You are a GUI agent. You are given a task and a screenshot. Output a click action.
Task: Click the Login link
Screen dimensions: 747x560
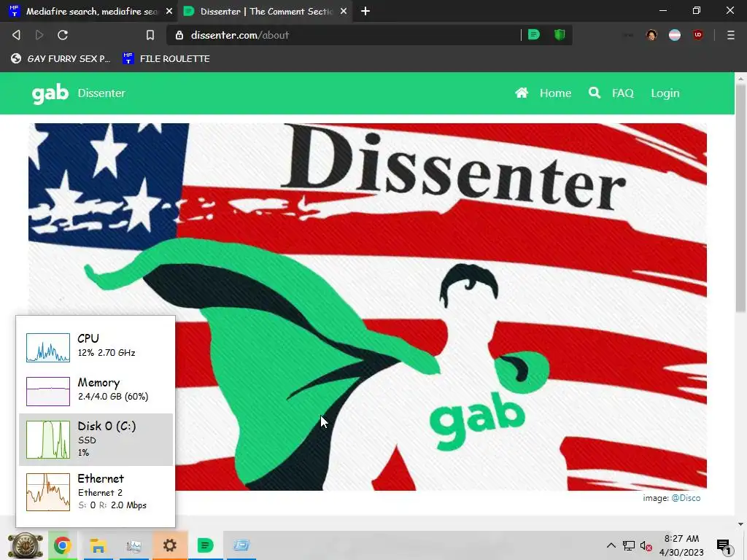(665, 93)
